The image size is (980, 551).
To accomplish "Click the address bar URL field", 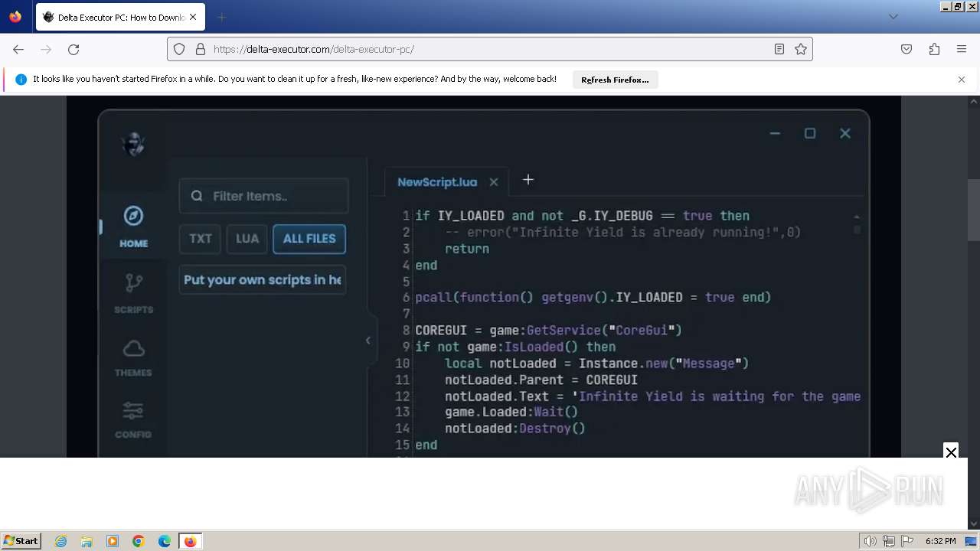I will (x=490, y=49).
